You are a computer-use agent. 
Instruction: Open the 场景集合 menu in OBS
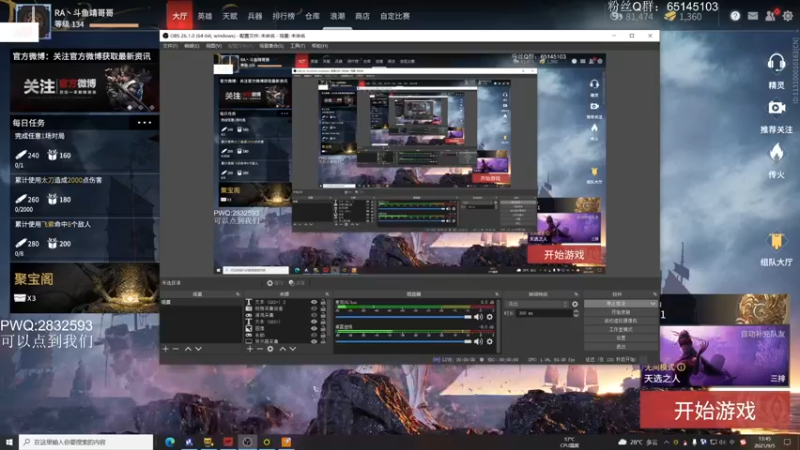[271, 46]
